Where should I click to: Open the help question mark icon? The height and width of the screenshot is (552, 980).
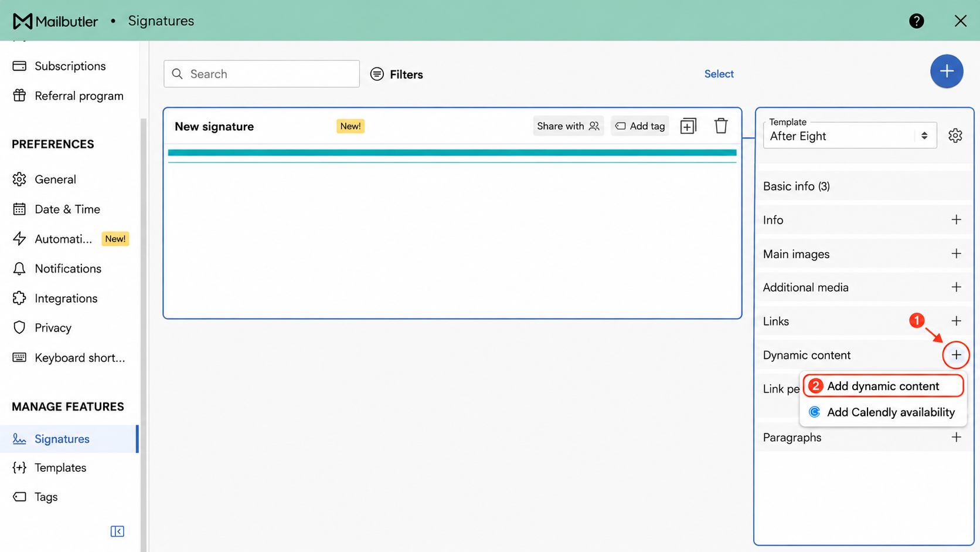pyautogui.click(x=916, y=21)
